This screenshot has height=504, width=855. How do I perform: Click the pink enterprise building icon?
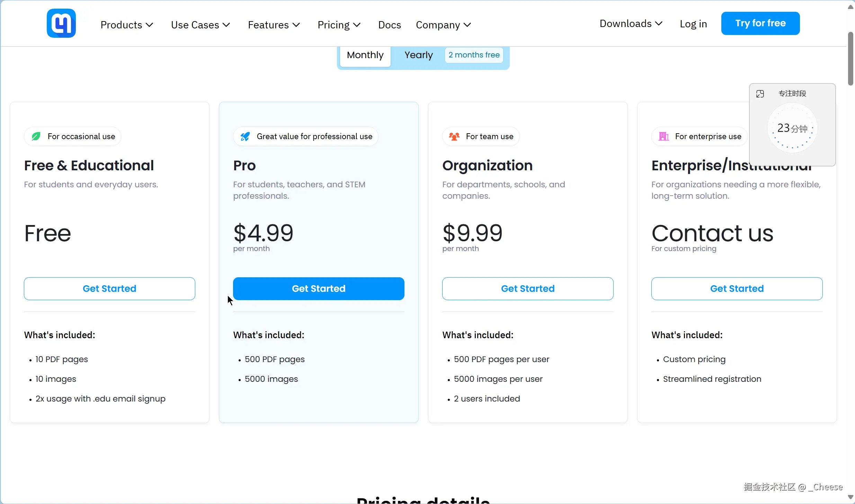[663, 136]
